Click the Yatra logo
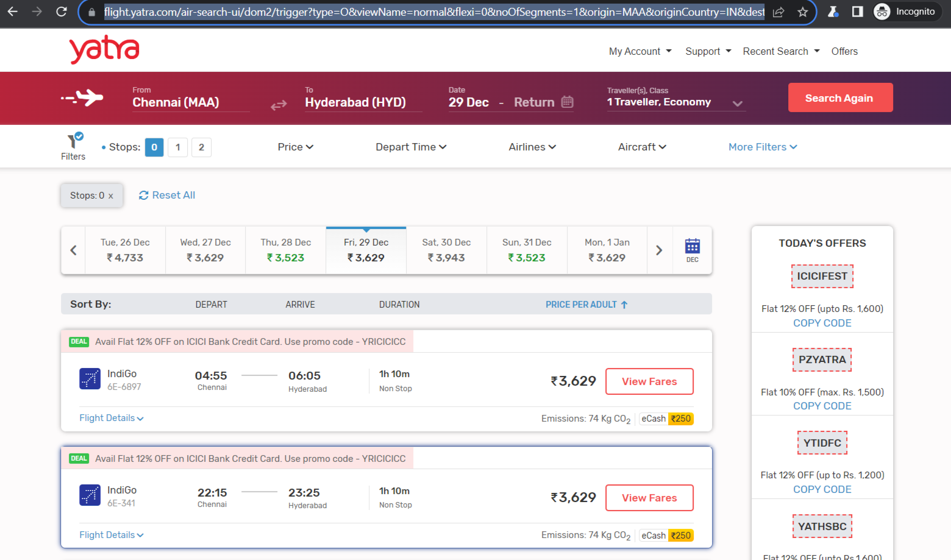The width and height of the screenshot is (951, 560). [x=104, y=49]
